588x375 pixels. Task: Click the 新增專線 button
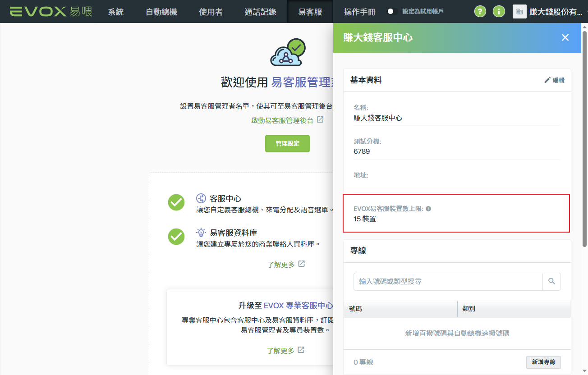tap(543, 362)
